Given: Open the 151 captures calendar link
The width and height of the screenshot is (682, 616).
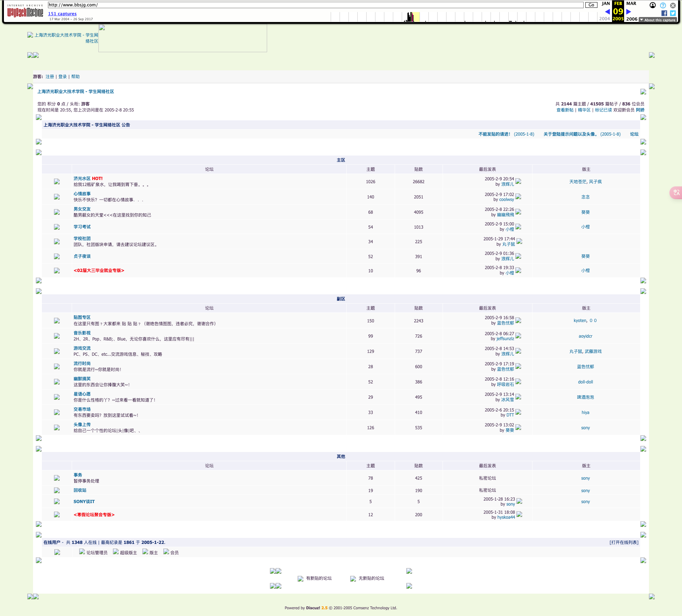Looking at the screenshot, I should (x=62, y=14).
